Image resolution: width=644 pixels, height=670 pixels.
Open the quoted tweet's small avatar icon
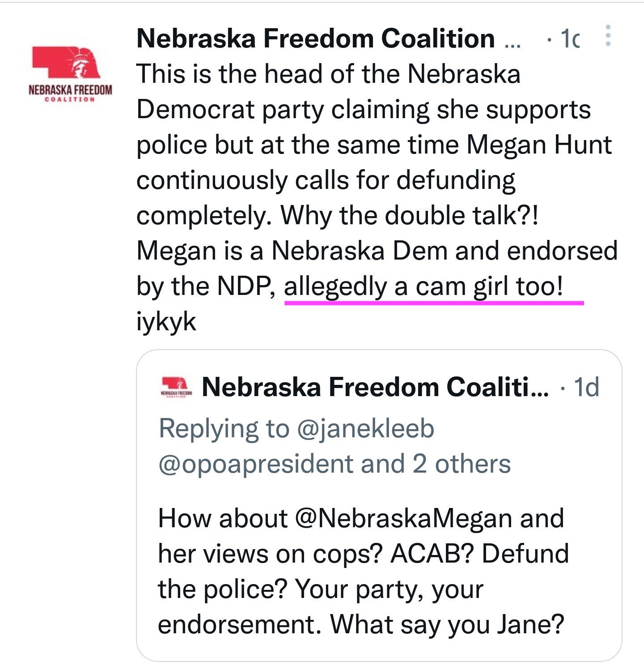click(176, 387)
